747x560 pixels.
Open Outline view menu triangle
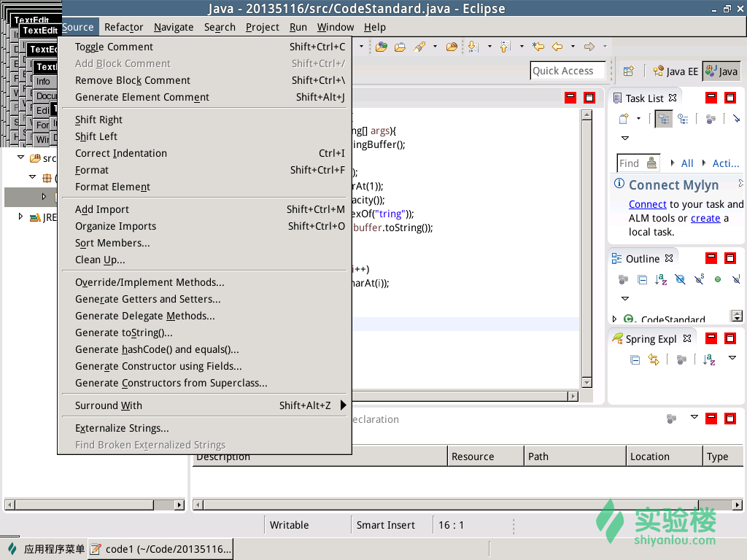[x=625, y=298]
